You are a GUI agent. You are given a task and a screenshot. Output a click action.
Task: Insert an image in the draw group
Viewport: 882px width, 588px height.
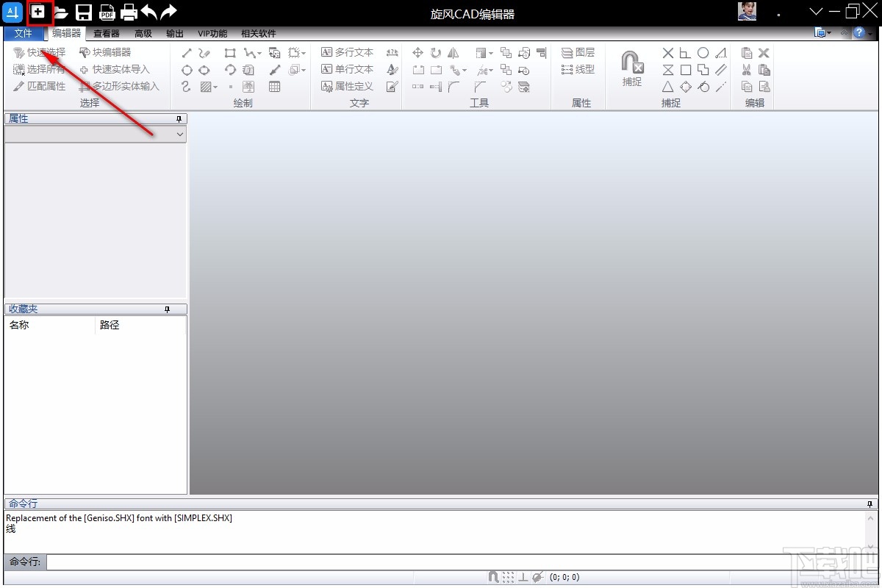point(248,87)
